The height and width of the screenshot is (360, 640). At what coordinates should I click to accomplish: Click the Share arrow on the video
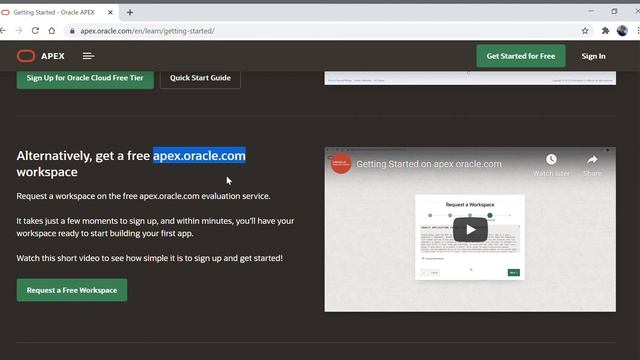[592, 160]
